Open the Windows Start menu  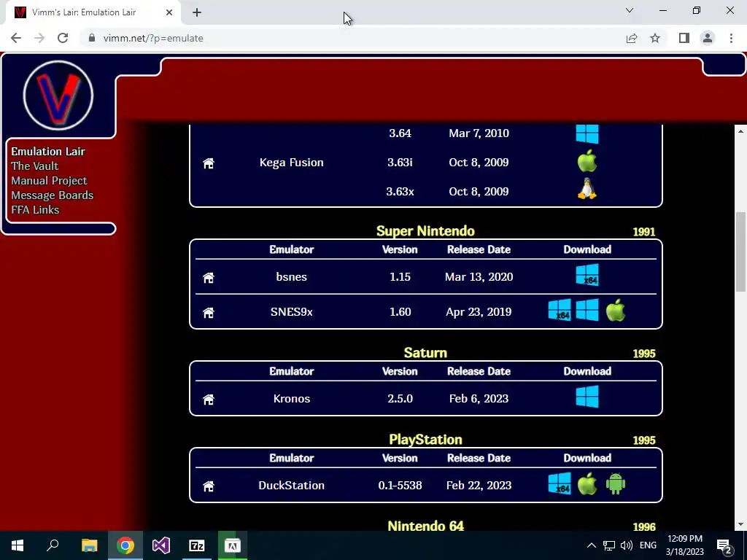[18, 545]
